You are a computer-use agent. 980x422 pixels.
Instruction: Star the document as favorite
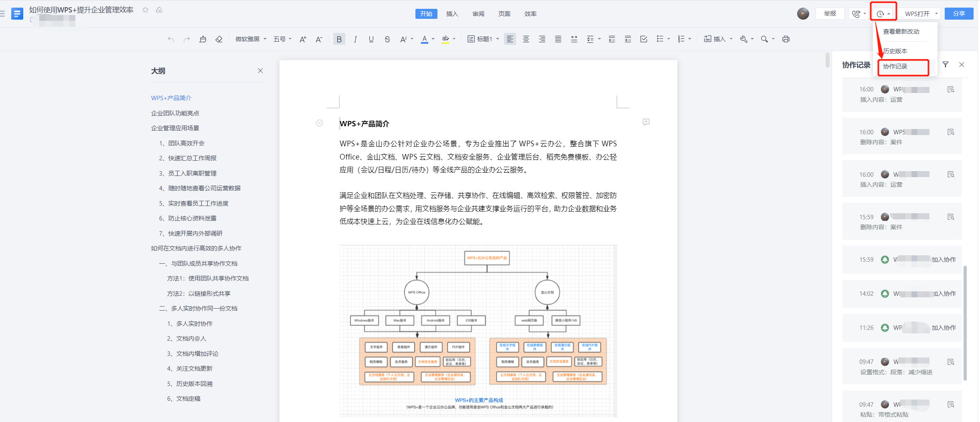click(x=146, y=10)
